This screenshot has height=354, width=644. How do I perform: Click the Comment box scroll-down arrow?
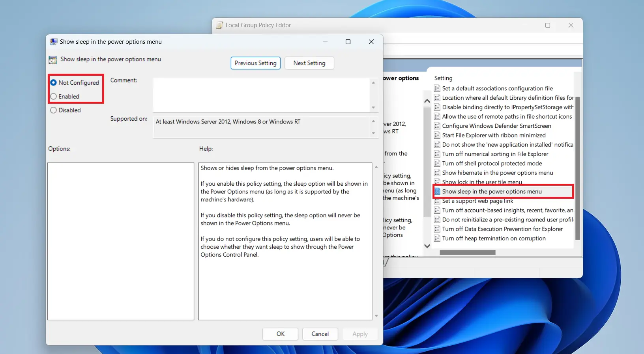(x=373, y=108)
